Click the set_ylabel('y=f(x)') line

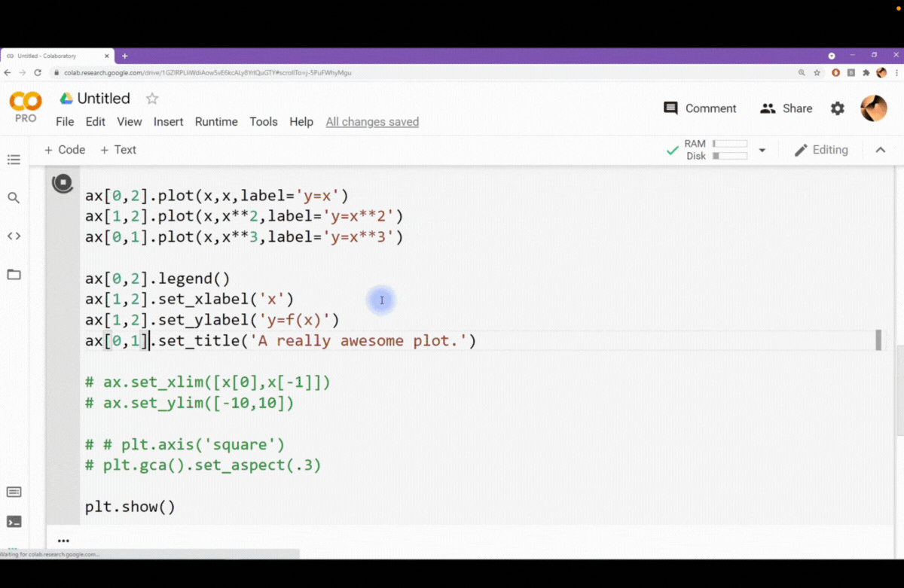(212, 320)
